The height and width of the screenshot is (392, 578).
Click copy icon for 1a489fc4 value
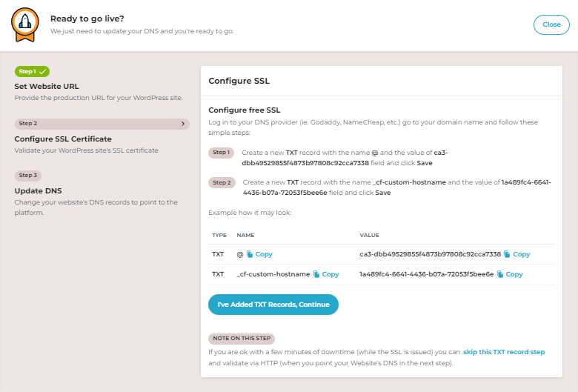(500, 274)
